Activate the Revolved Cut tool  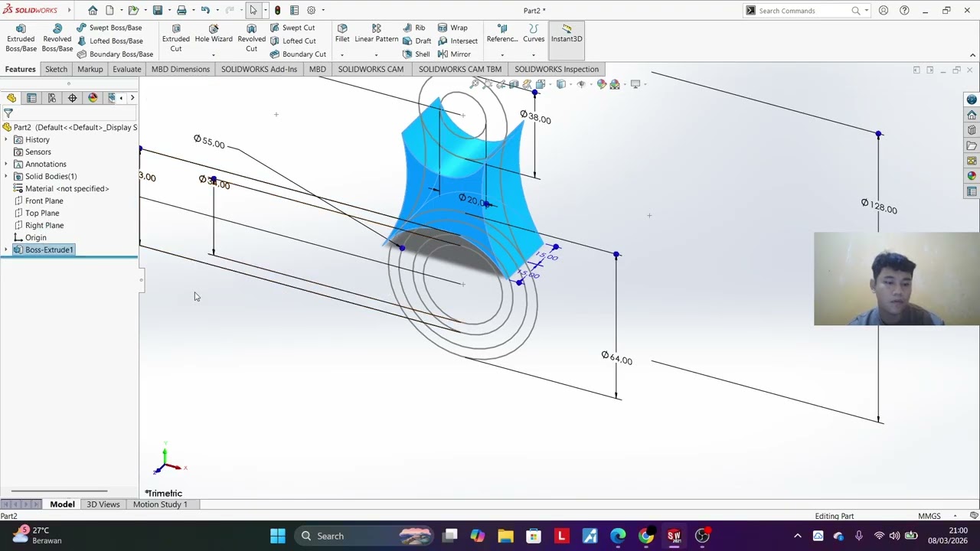251,38
